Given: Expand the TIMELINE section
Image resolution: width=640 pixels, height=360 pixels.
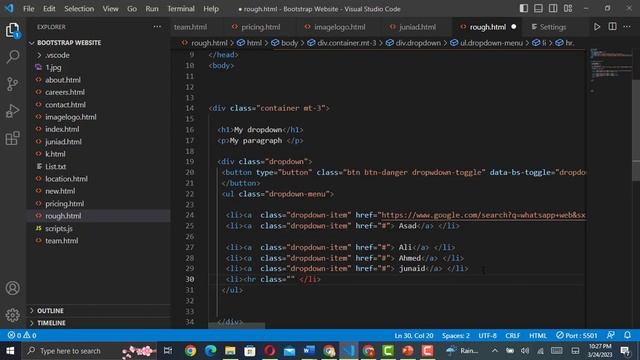Looking at the screenshot, I should [x=51, y=323].
